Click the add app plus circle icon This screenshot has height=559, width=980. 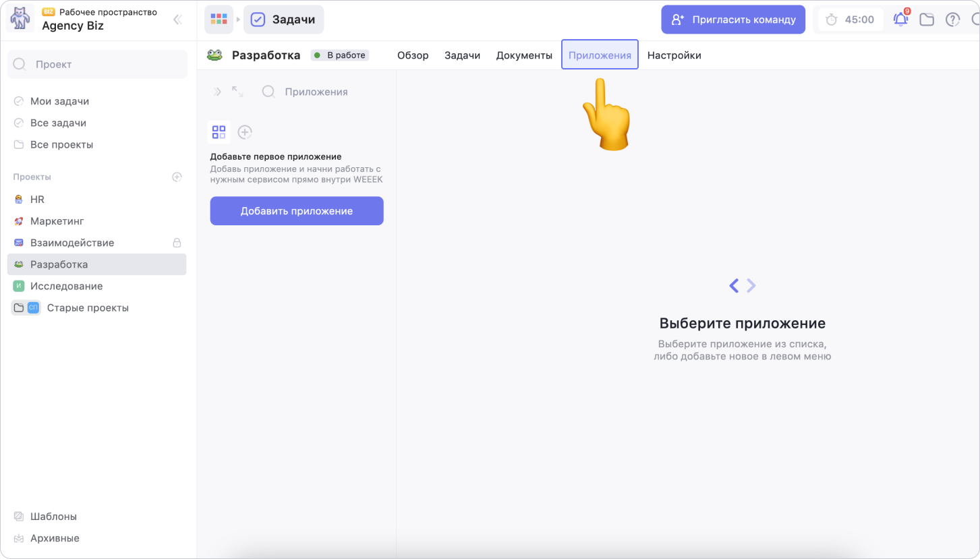pyautogui.click(x=245, y=132)
